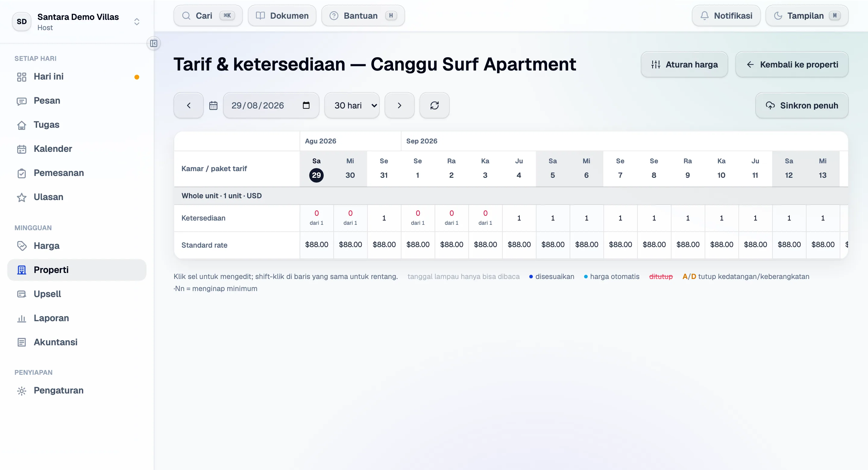Toggle Tampilan appearance button

(807, 15)
